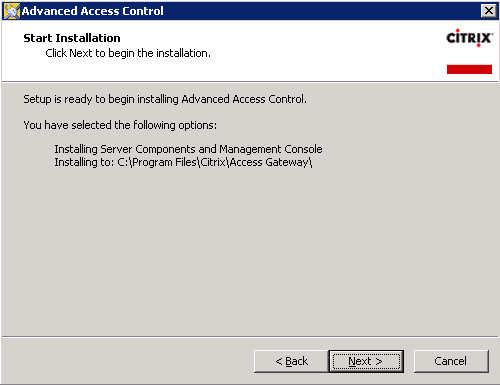
Task: Click the 'Click Next to begin' subtitle text
Action: point(128,53)
